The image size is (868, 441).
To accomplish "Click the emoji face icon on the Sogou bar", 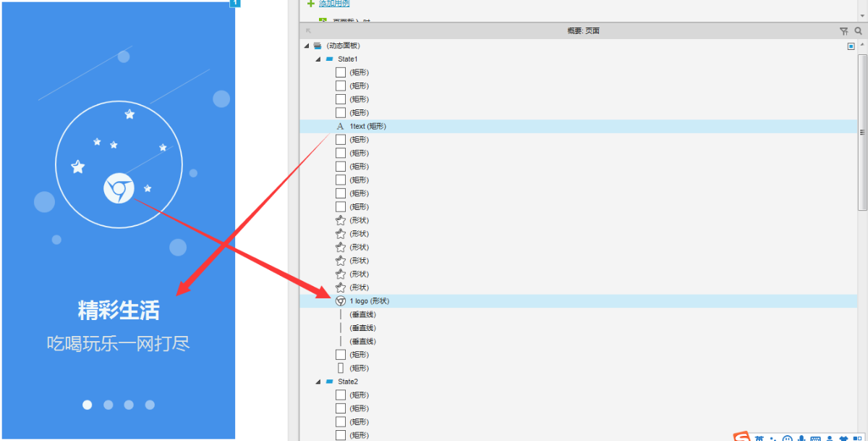I will 788,439.
